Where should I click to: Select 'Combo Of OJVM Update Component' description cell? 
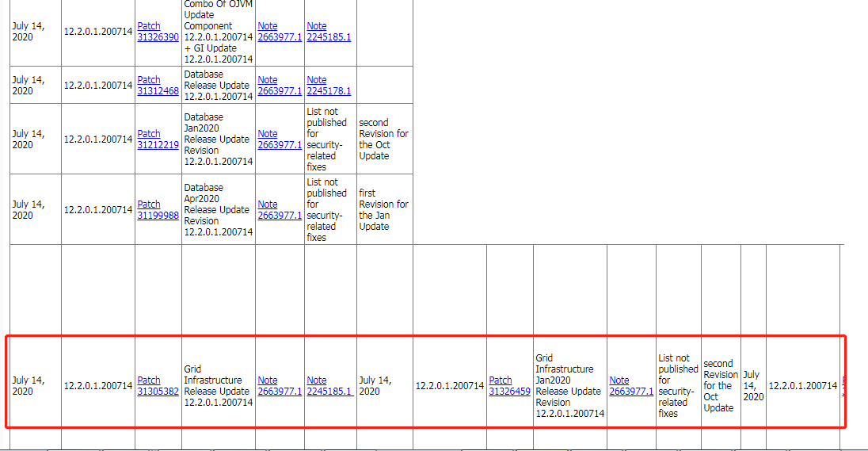coord(218,32)
